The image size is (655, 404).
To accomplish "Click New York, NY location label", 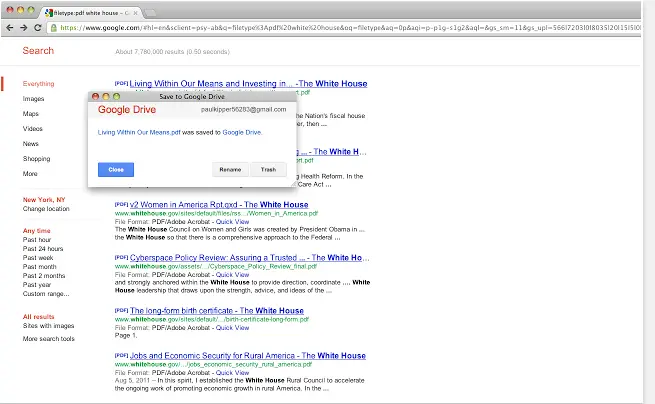I will pos(44,200).
